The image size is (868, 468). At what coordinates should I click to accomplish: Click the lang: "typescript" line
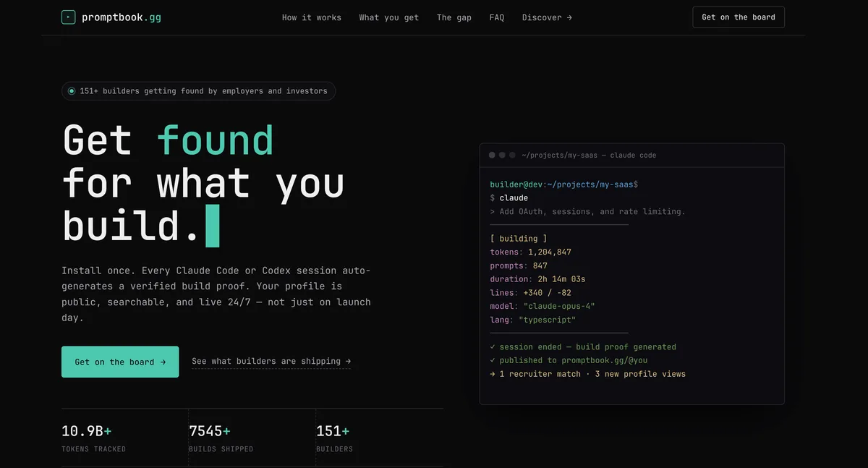pyautogui.click(x=533, y=320)
